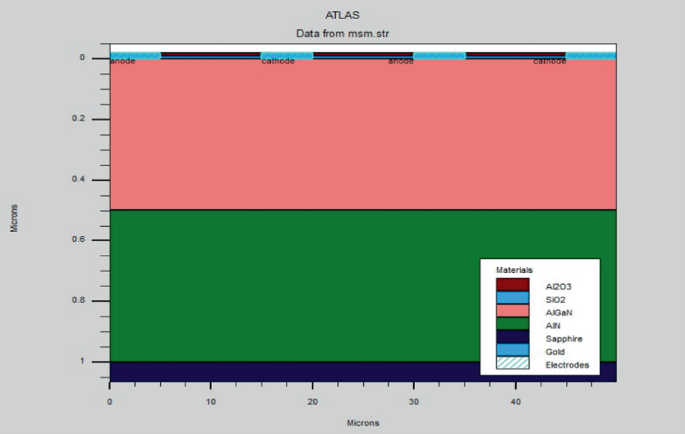685x434 pixels.
Task: Click the Sapphire navy legend swatch
Action: click(x=512, y=337)
